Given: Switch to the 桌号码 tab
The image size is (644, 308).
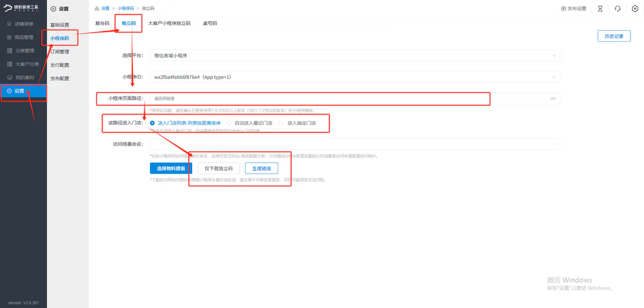Looking at the screenshot, I should click(210, 23).
